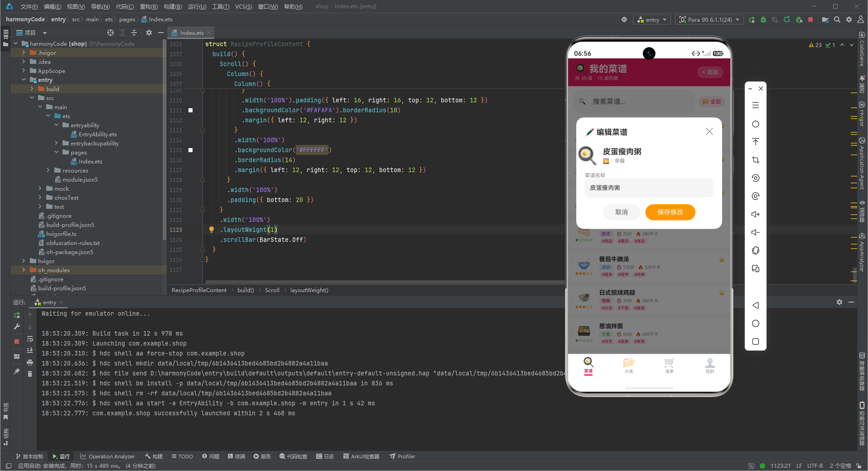Open the 构建(B) menu
Viewport: 868px width, 471px height.
click(x=173, y=6)
